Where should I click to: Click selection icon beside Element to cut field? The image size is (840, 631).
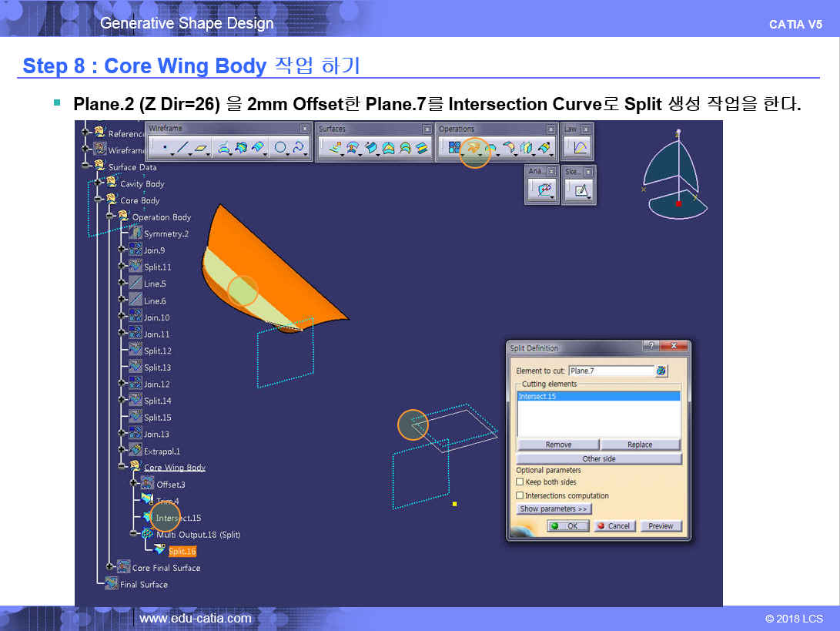pos(661,371)
